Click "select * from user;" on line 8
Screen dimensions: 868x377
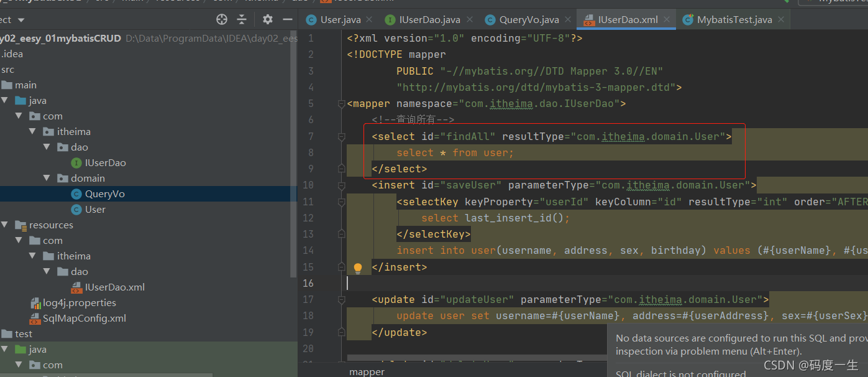click(x=455, y=152)
